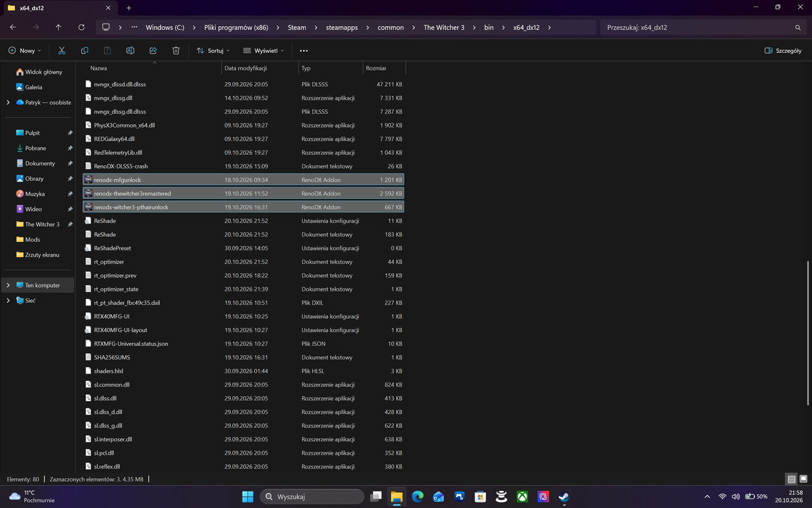Click the Copy icon in toolbar
The width and height of the screenshot is (812, 508).
point(84,50)
